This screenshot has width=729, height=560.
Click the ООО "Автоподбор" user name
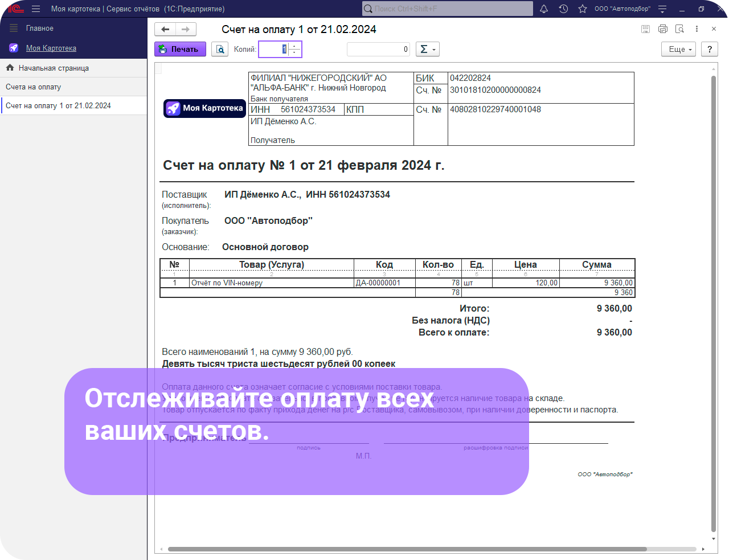point(622,9)
